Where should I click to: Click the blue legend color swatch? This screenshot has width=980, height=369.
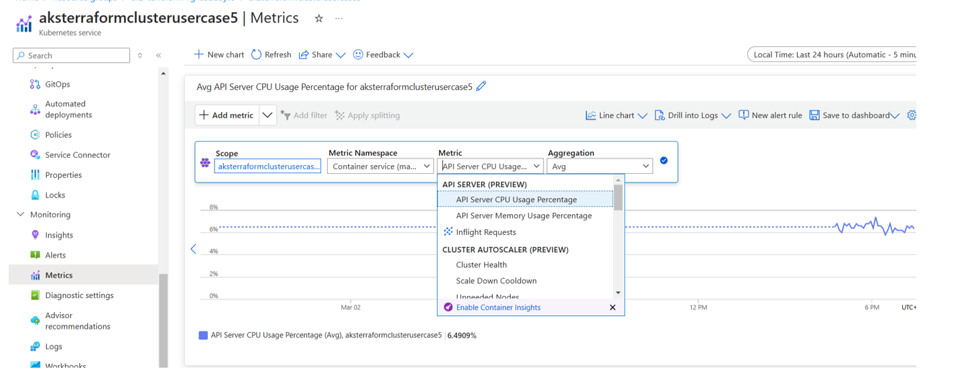[203, 335]
